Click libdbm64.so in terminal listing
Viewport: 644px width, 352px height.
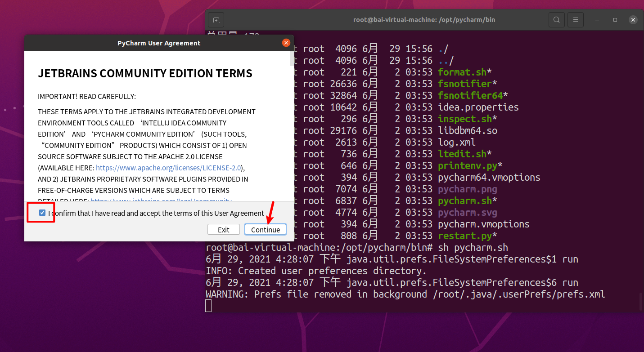(468, 130)
